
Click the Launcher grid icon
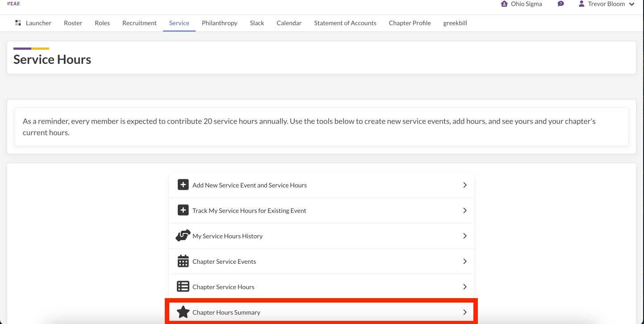[18, 23]
